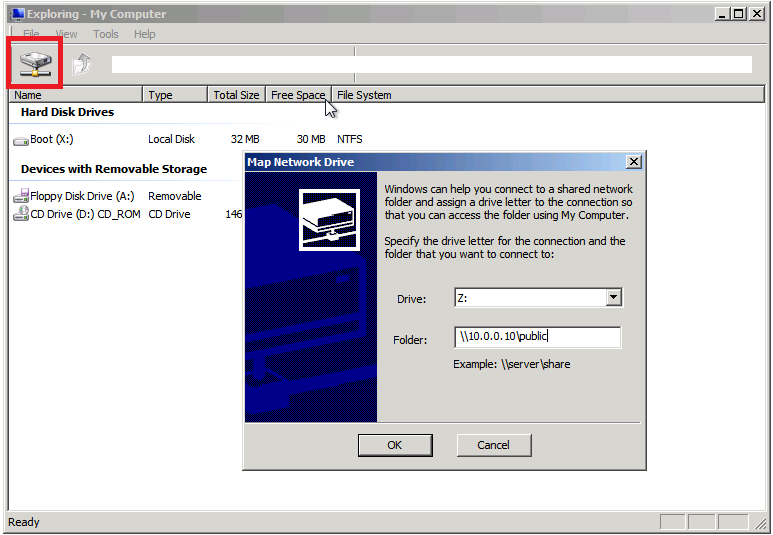Click the CD Drive (D:) icon
Viewport: 773px width, 535px height.
pos(21,214)
